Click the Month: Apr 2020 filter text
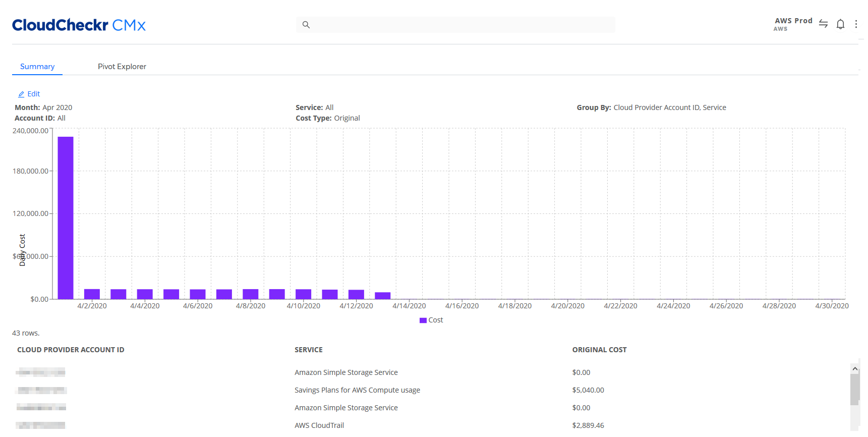This screenshot has height=437, width=868. pyautogui.click(x=43, y=107)
